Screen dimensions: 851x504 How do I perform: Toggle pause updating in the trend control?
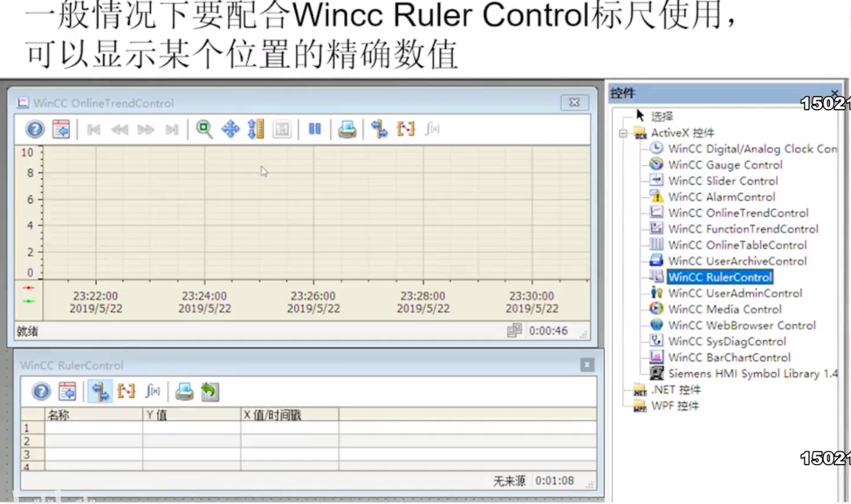(314, 129)
